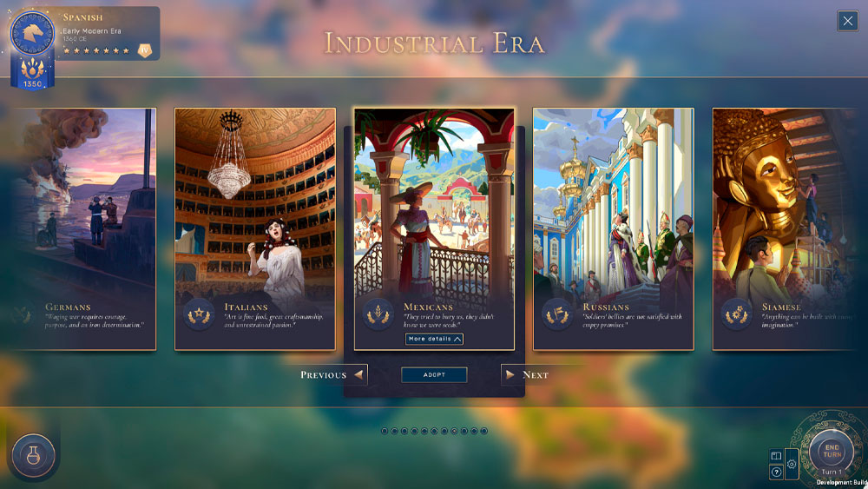Click the End Turn button

pyautogui.click(x=832, y=451)
